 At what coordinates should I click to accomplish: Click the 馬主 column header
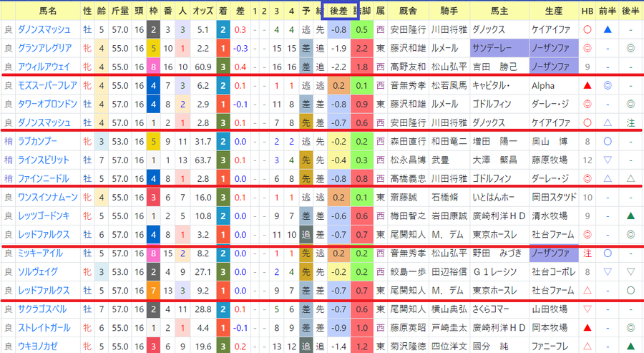click(499, 11)
